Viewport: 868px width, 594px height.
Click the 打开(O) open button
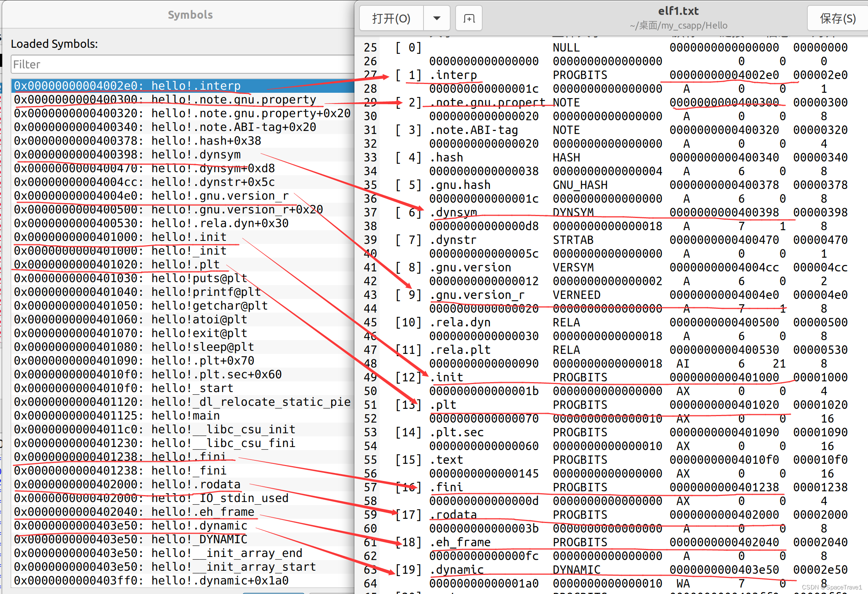pos(391,18)
